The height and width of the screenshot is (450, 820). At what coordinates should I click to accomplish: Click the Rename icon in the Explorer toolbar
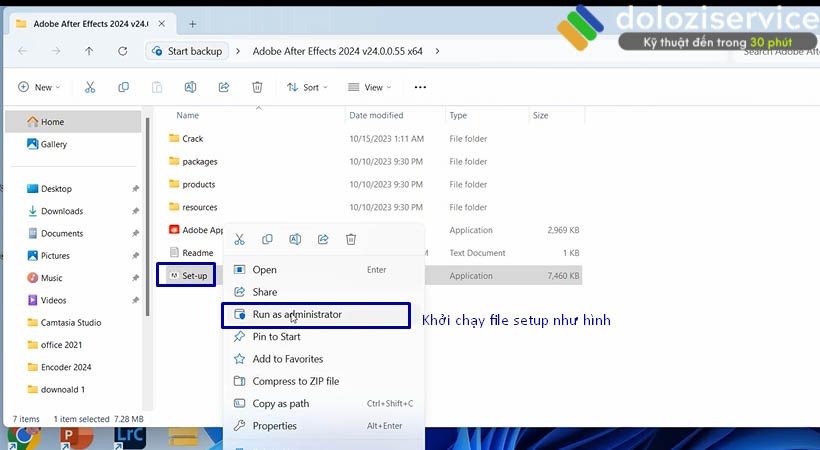point(190,87)
